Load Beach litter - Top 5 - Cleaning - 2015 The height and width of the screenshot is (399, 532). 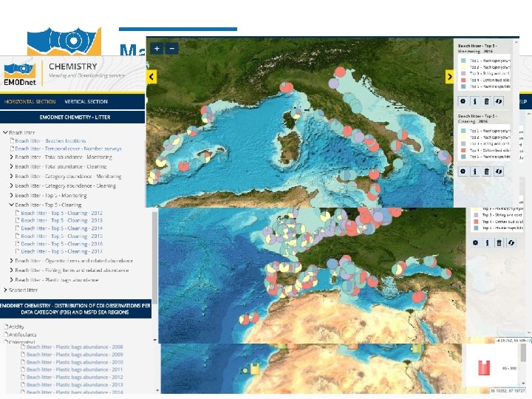(x=62, y=236)
